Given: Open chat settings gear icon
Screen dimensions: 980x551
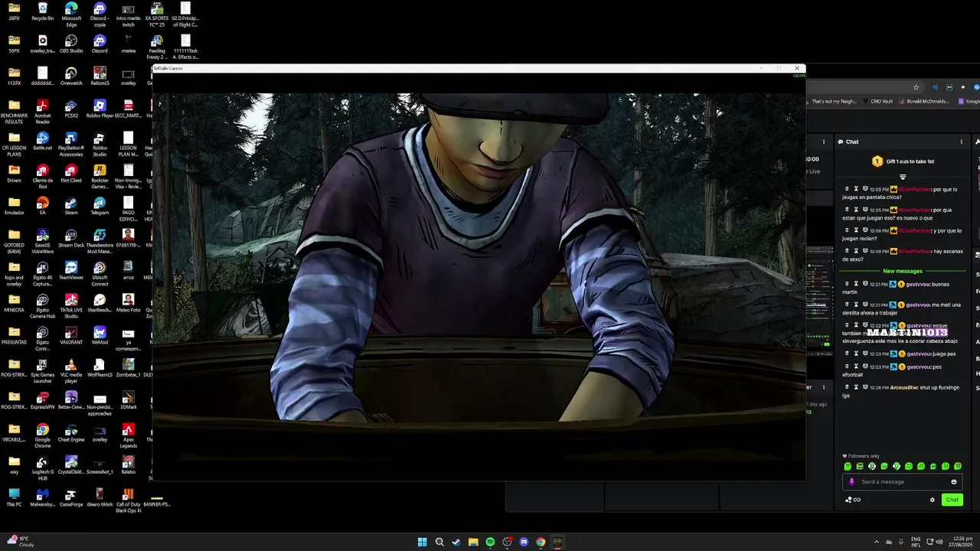Looking at the screenshot, I should pyautogui.click(x=933, y=500).
